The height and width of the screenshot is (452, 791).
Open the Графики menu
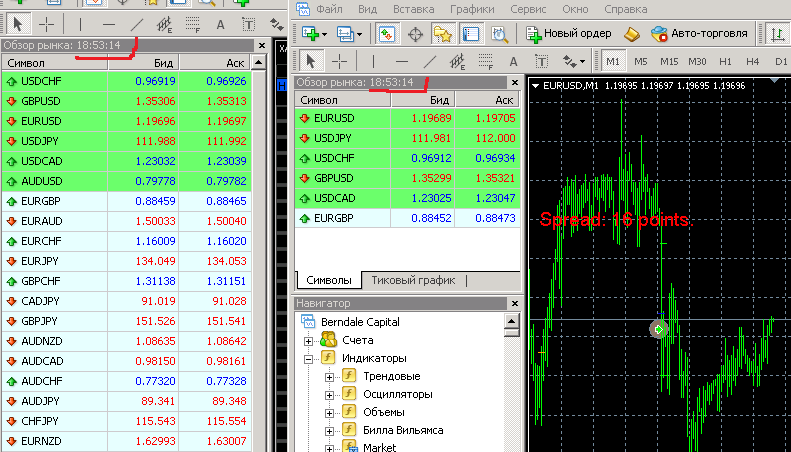[473, 9]
